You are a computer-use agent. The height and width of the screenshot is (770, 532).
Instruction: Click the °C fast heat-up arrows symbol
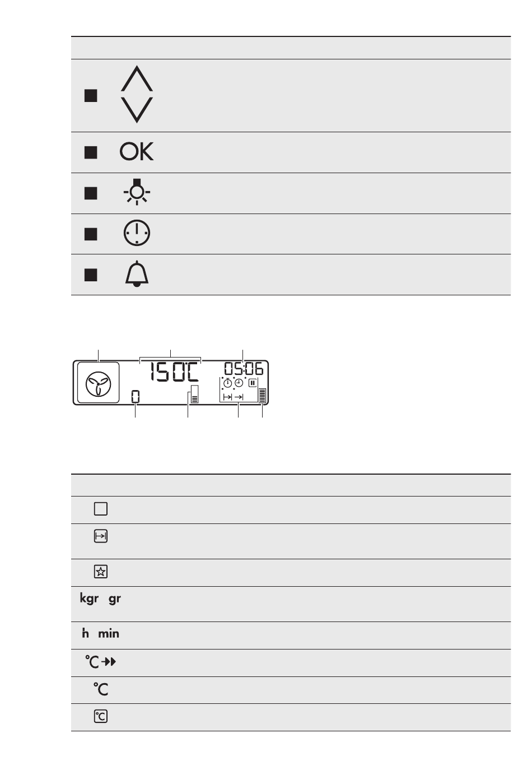coord(101,662)
